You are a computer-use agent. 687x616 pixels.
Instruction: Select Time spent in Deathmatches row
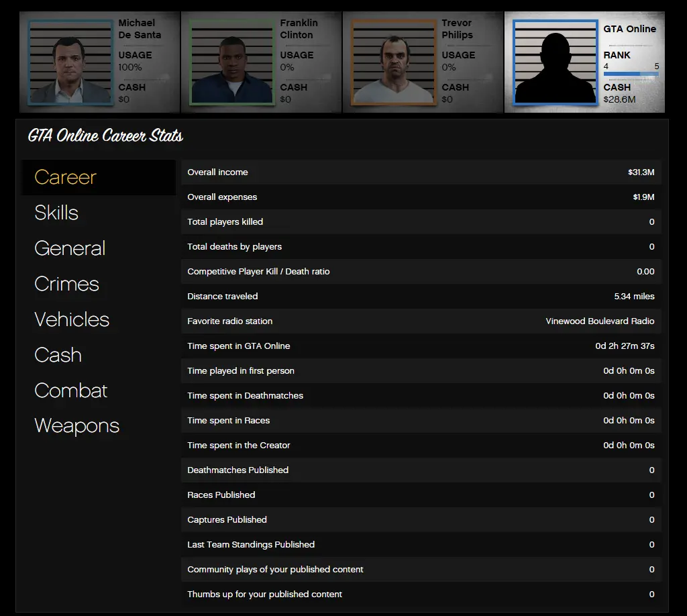[421, 396]
